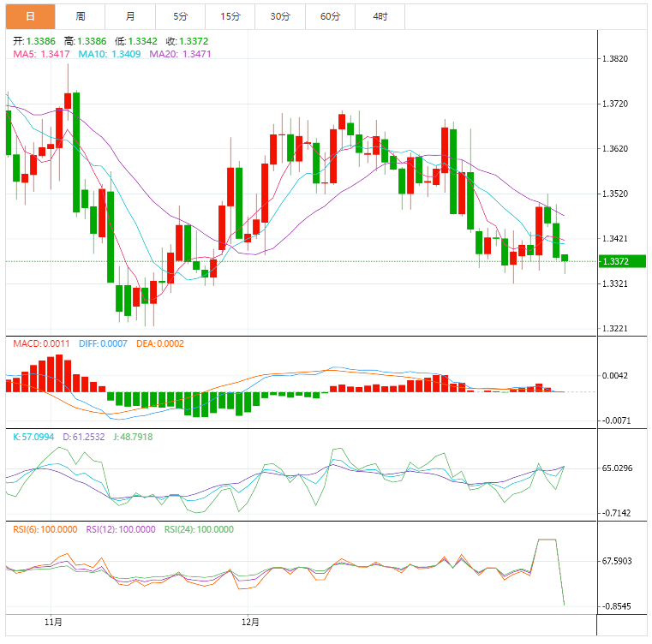Open the 60分 timeframe tab
The height and width of the screenshot is (644, 652).
[x=330, y=16]
